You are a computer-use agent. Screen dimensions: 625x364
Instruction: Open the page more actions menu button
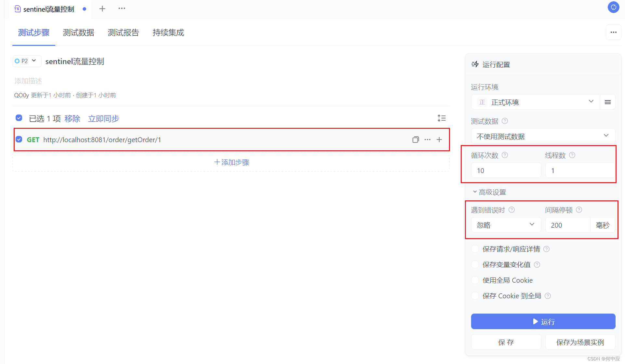pos(613,32)
